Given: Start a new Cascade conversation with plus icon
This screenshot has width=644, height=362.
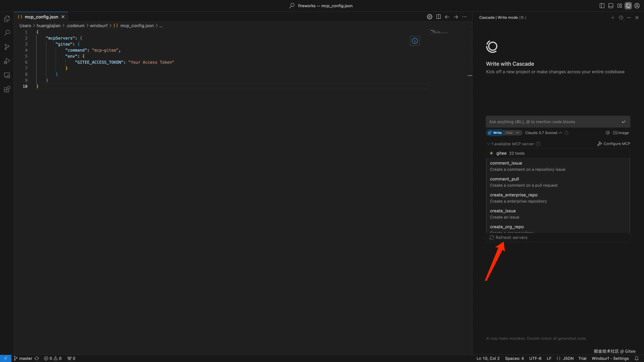Looking at the screenshot, I should point(612,17).
